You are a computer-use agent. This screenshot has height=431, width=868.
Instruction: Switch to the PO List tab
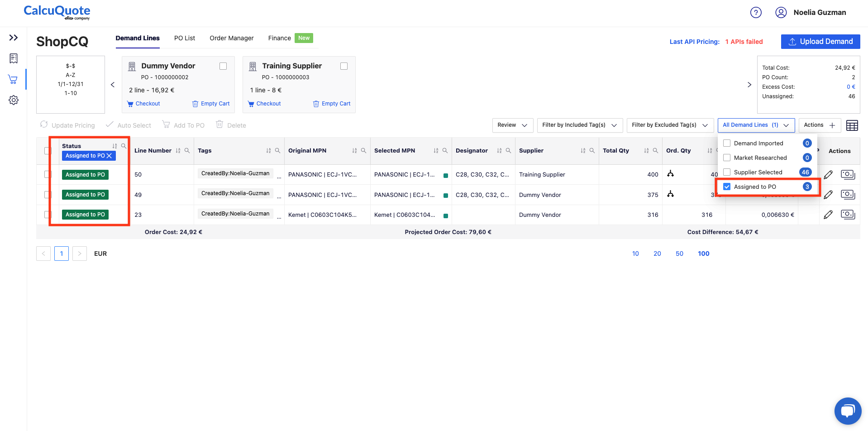(x=185, y=38)
